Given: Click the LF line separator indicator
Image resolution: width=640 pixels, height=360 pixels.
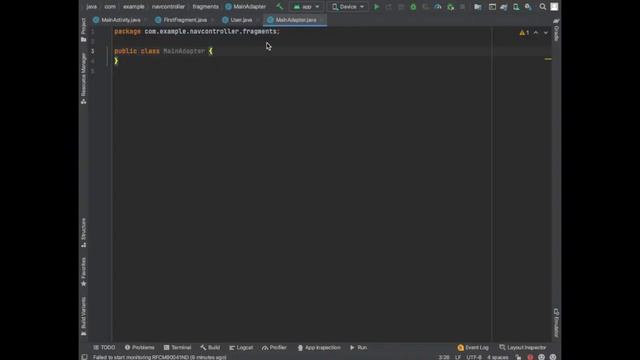Looking at the screenshot, I should [458, 357].
